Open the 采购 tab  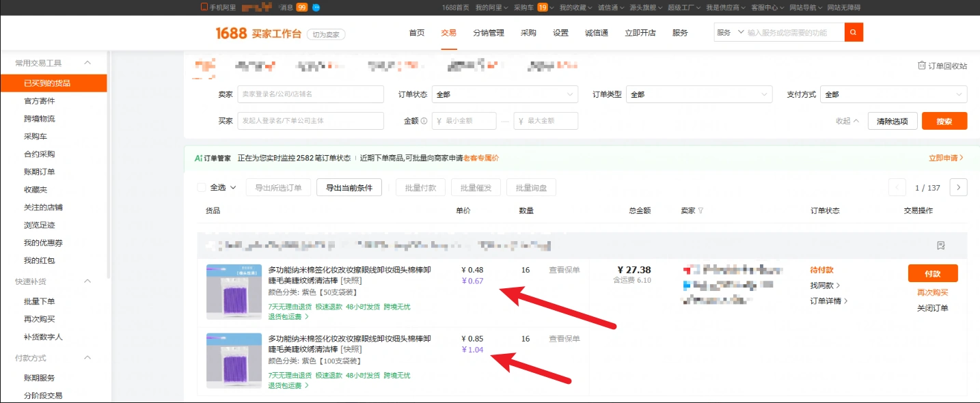coord(528,33)
